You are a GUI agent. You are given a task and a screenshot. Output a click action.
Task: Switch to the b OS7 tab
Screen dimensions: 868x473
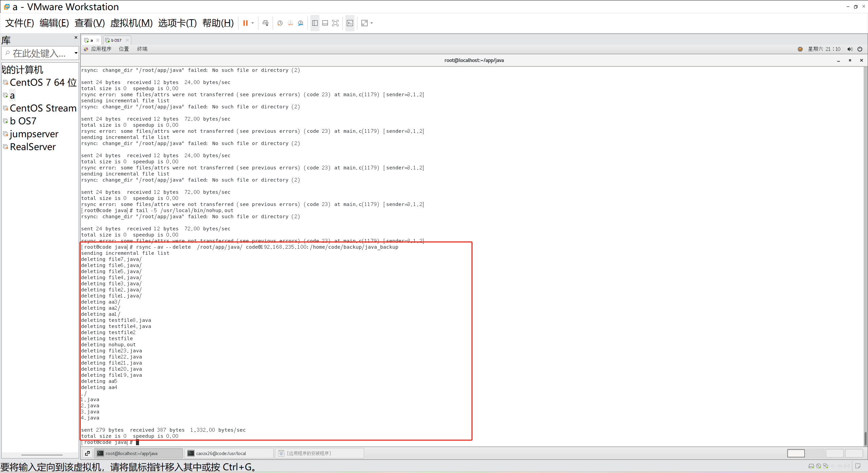[x=116, y=40]
